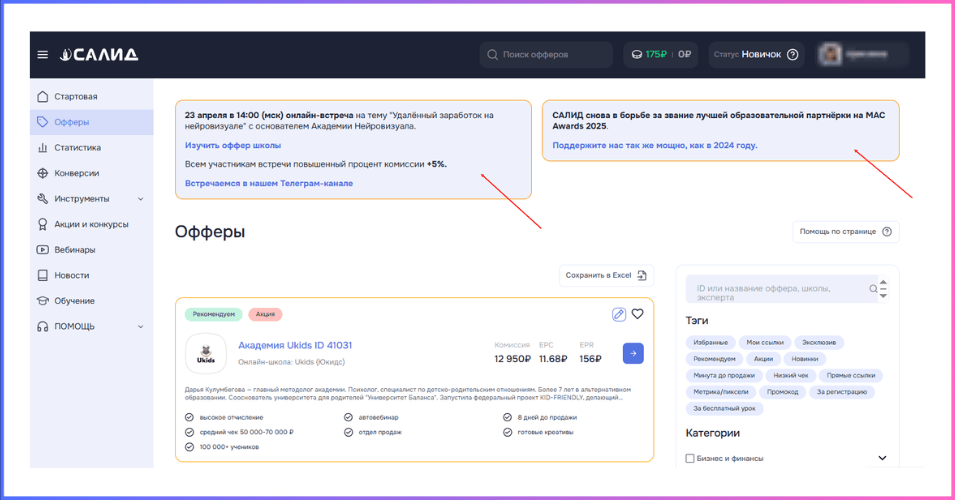Open status help question mark
Screen dimensions: 955x500
coord(792,55)
